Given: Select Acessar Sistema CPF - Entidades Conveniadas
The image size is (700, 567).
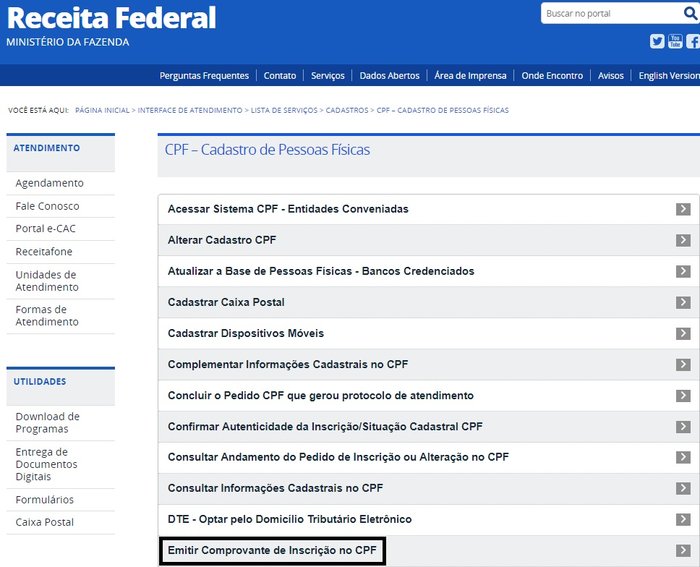Looking at the screenshot, I should click(288, 209).
